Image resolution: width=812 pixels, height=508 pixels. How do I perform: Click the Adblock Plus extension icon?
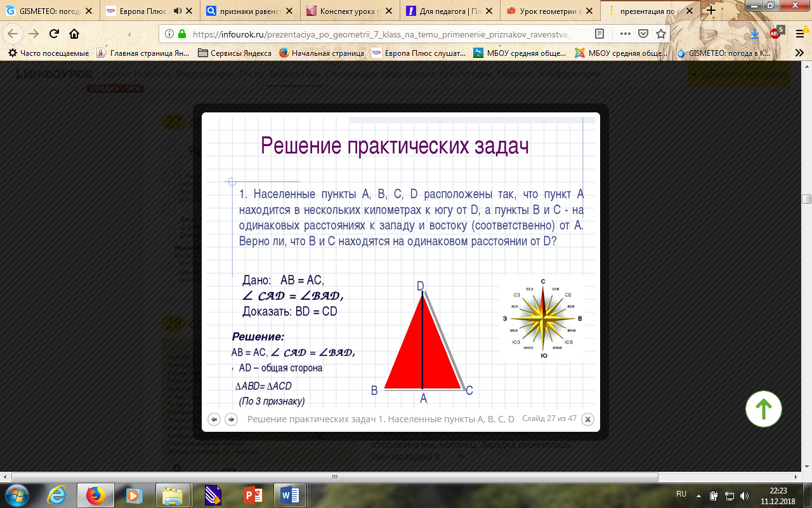775,33
